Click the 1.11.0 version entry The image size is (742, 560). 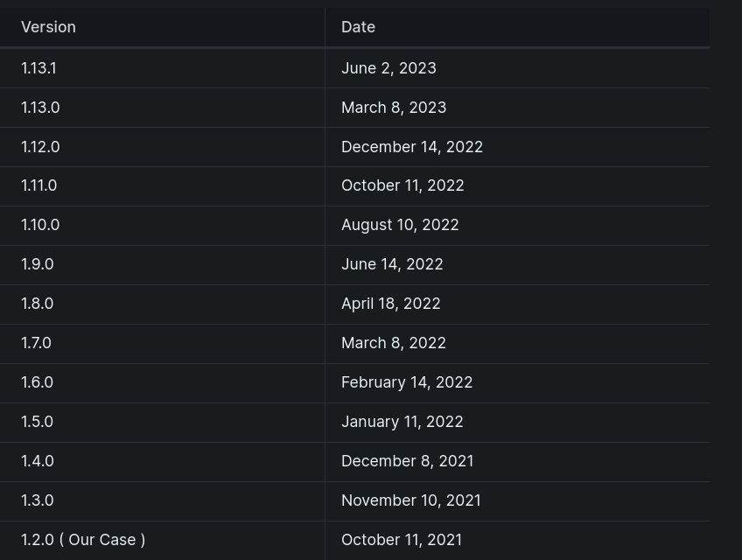tap(38, 185)
